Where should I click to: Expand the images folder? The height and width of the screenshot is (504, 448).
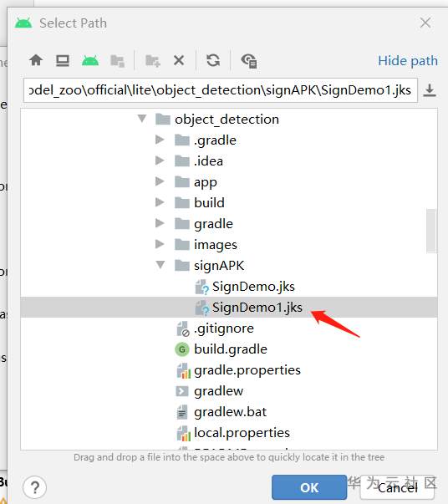pyautogui.click(x=160, y=244)
